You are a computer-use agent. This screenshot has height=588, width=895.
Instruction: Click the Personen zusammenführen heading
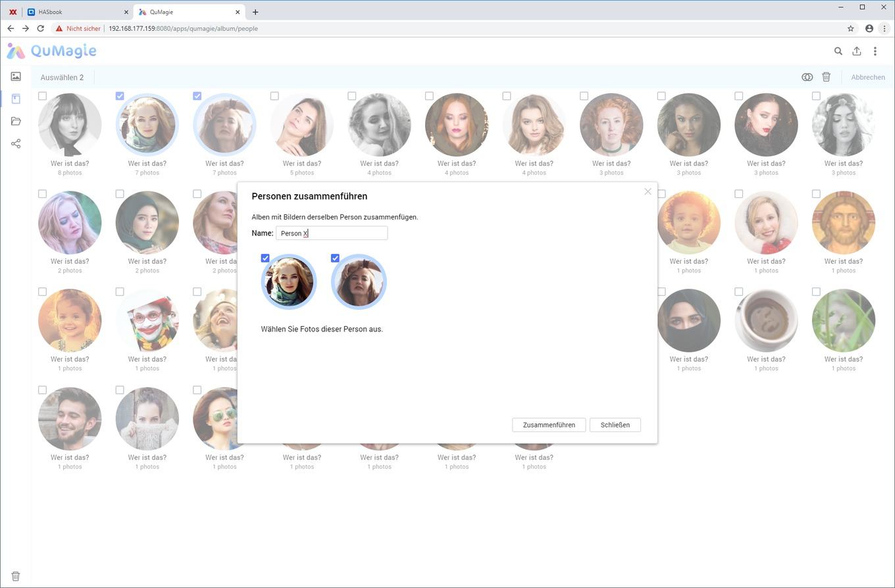309,196
